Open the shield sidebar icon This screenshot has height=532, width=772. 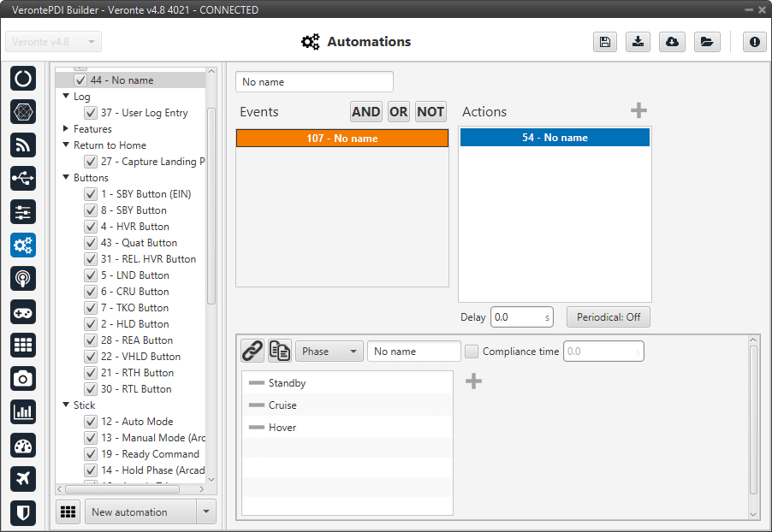pyautogui.click(x=23, y=513)
